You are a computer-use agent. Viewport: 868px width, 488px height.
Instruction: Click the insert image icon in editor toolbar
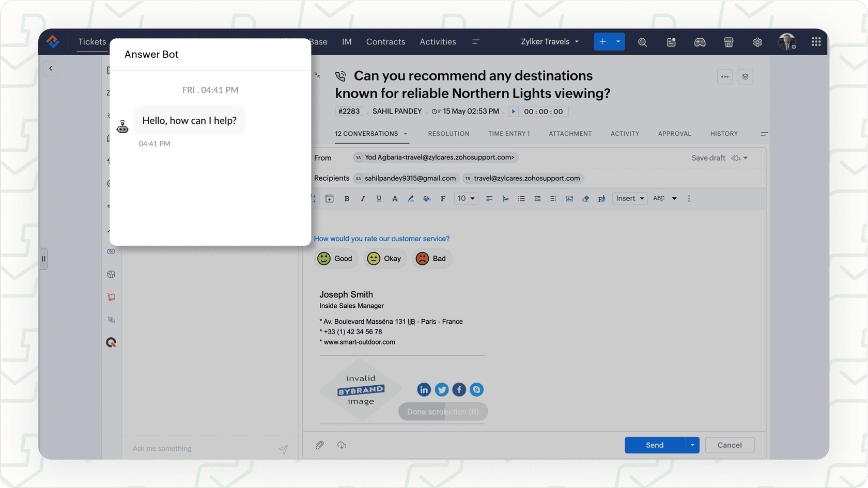tap(569, 198)
